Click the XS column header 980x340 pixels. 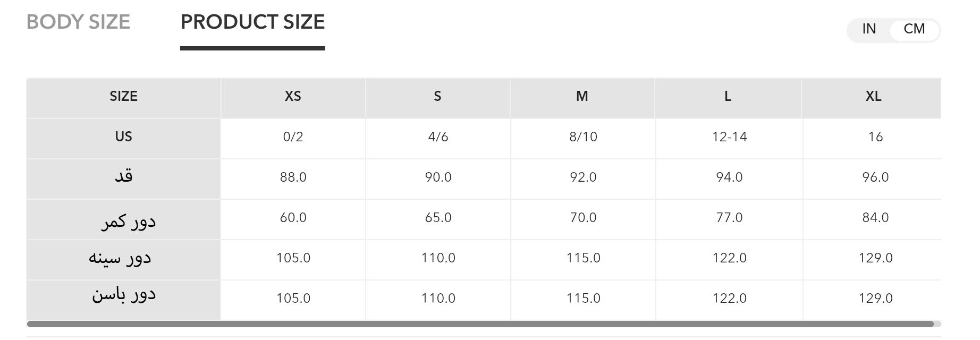(x=293, y=97)
